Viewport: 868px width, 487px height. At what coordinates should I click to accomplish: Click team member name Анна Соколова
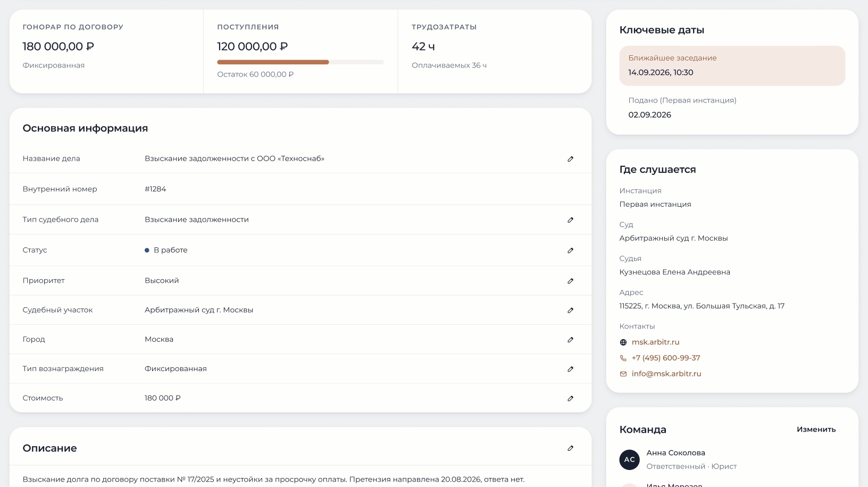(x=675, y=453)
